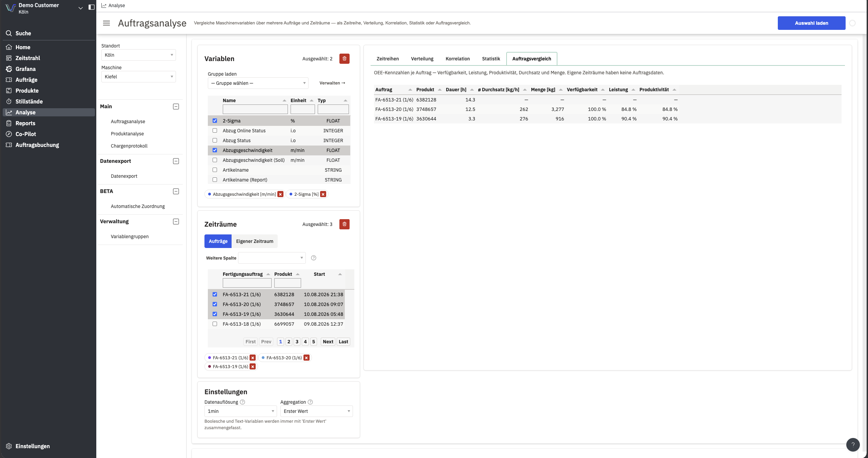This screenshot has height=458, width=868.
Task: Select order FA-6513-18 (1/6) checkbox
Action: [x=215, y=324]
